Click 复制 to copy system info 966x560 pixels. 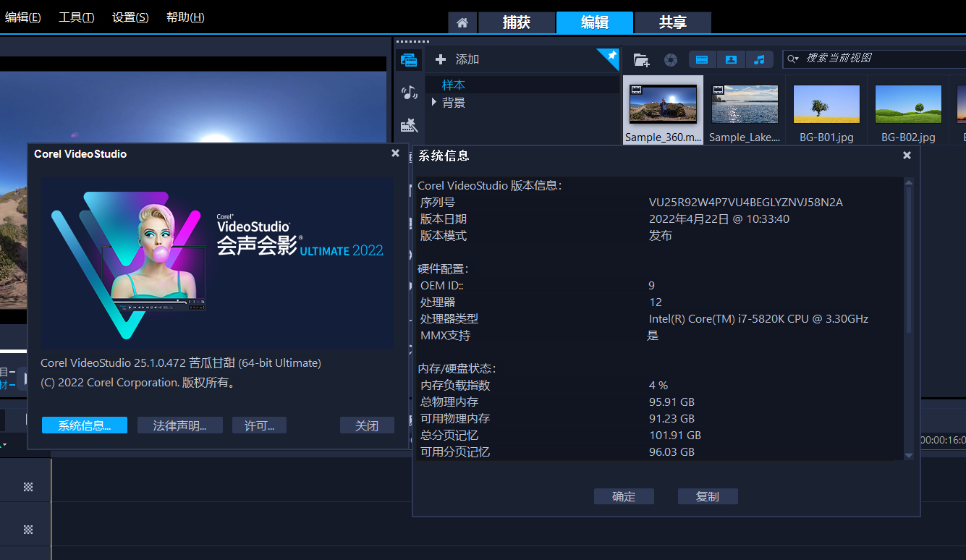click(708, 496)
